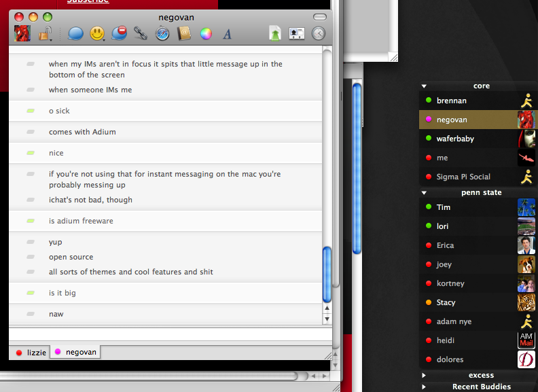Click joey's dog avatar
Screen dimensions: 538x392
point(526,264)
